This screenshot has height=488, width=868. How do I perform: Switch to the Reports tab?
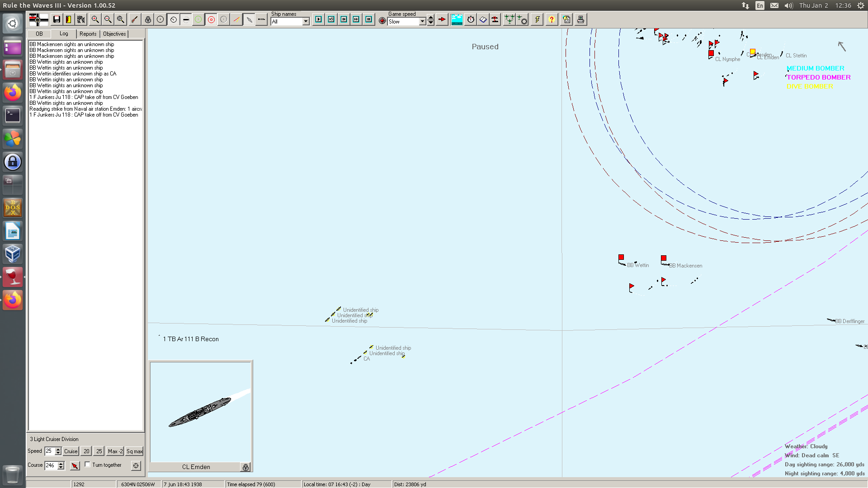tap(88, 34)
